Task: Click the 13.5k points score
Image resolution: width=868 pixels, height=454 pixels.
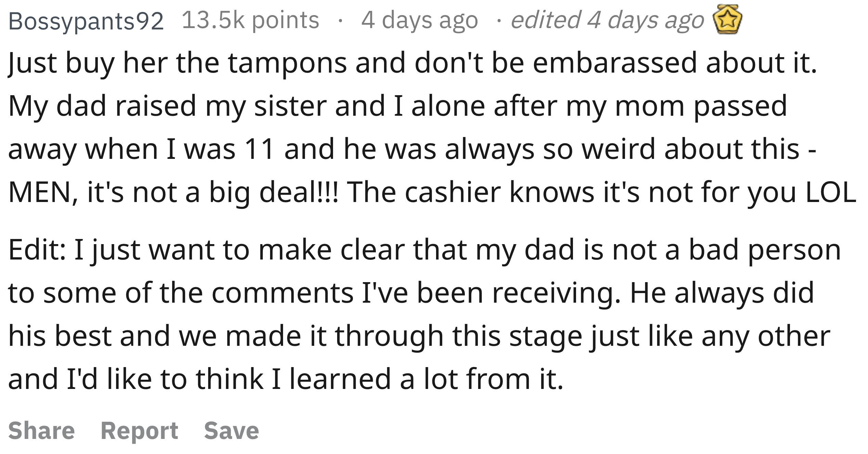Action: point(251,20)
